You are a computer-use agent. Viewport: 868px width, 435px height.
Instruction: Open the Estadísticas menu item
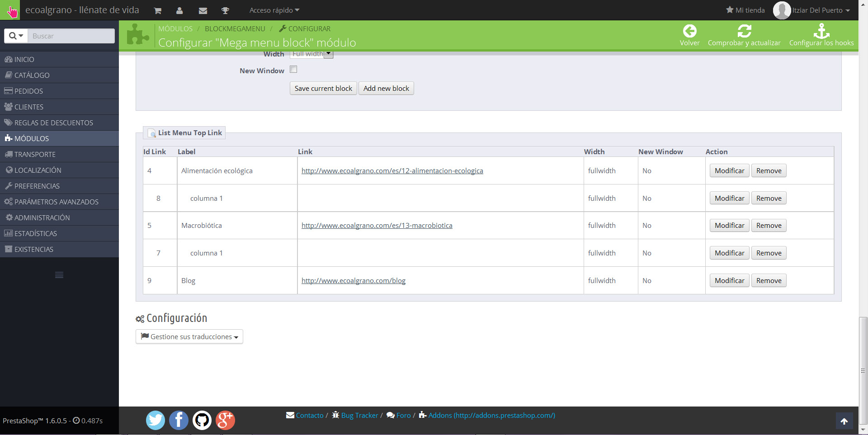coord(59,233)
